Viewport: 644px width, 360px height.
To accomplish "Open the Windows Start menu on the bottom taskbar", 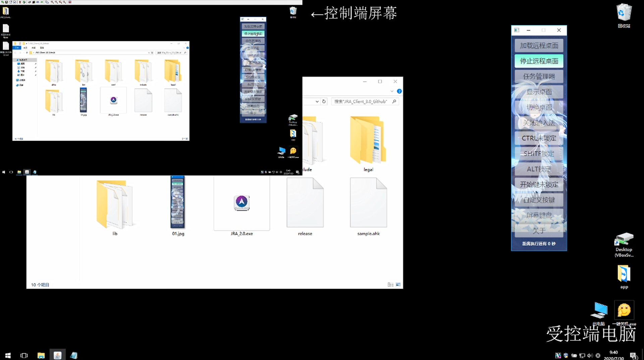I will pyautogui.click(x=8, y=355).
